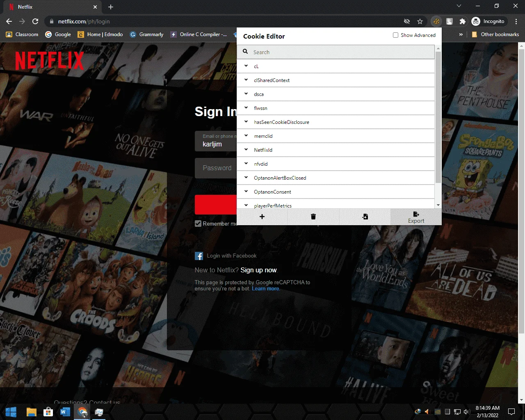The height and width of the screenshot is (420, 525).
Task: Close the Netflix tab
Action: pyautogui.click(x=95, y=7)
